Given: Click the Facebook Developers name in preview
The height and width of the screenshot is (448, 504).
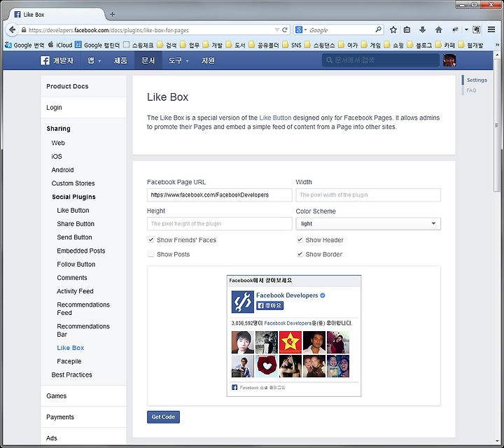Looking at the screenshot, I should tap(287, 295).
